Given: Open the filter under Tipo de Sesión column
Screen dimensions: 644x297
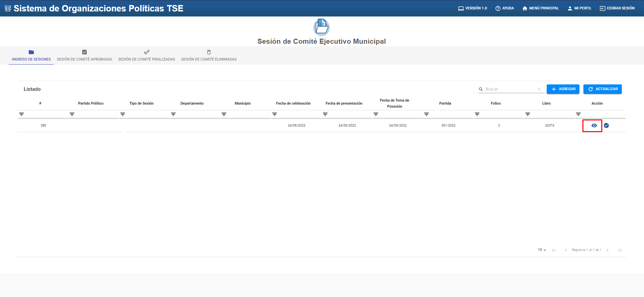Looking at the screenshot, I should tap(123, 114).
